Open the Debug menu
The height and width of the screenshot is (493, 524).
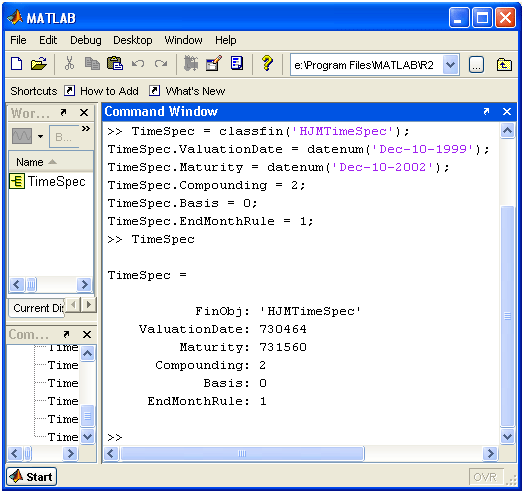(86, 40)
